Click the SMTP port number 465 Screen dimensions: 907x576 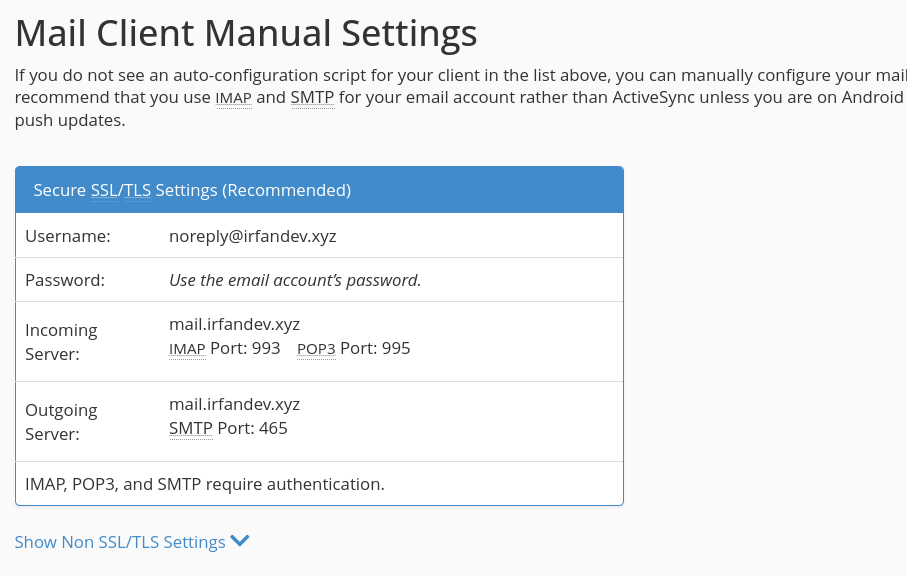(273, 429)
